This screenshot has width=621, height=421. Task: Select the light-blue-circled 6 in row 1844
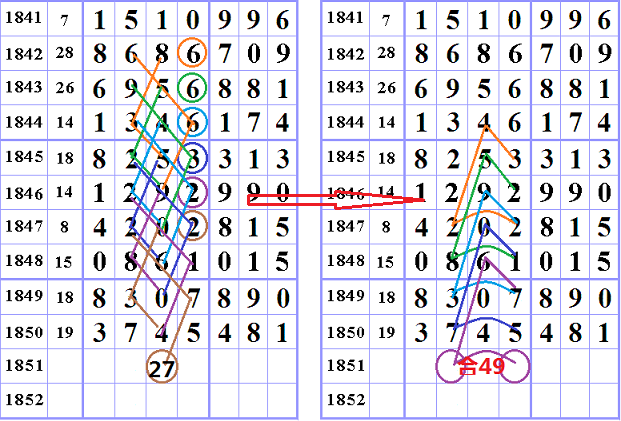pyautogui.click(x=193, y=122)
